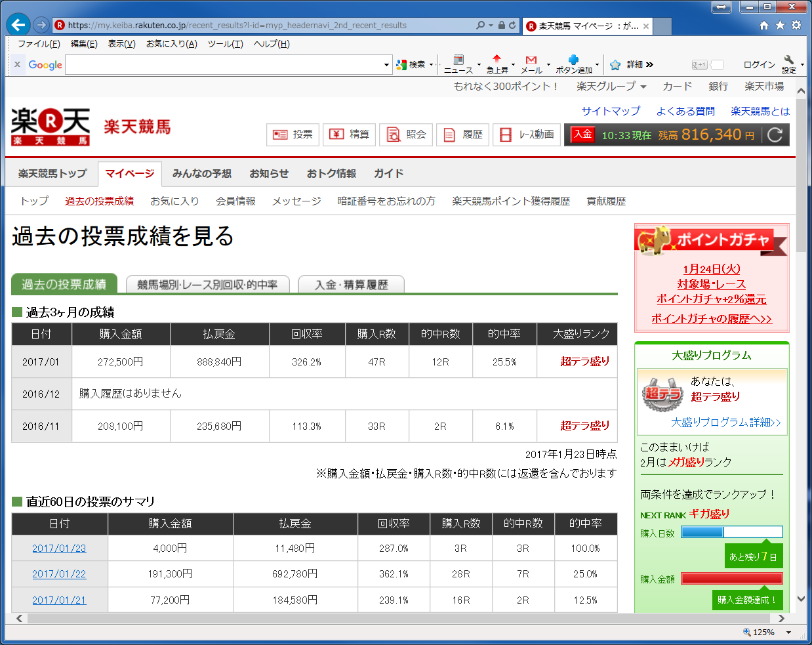Viewport: 812px width, 645px height.
Task: Select the 楽天競馬トップ navigation tab
Action: (x=52, y=173)
